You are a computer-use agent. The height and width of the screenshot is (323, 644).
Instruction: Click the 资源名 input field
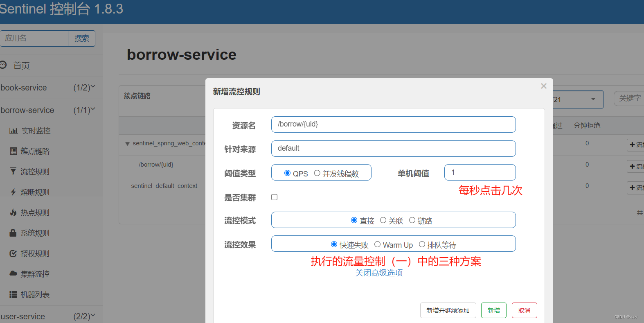coord(393,124)
